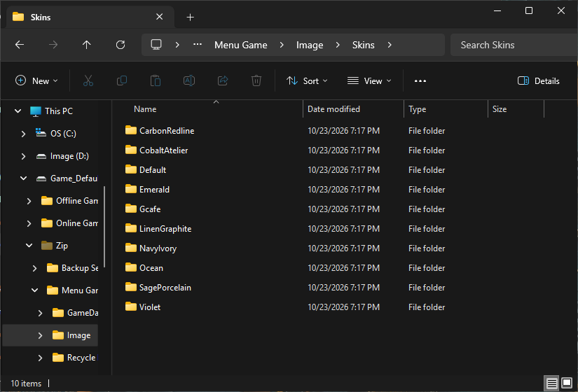Select the Emerald folder icon
578x392 pixels.
(131, 189)
